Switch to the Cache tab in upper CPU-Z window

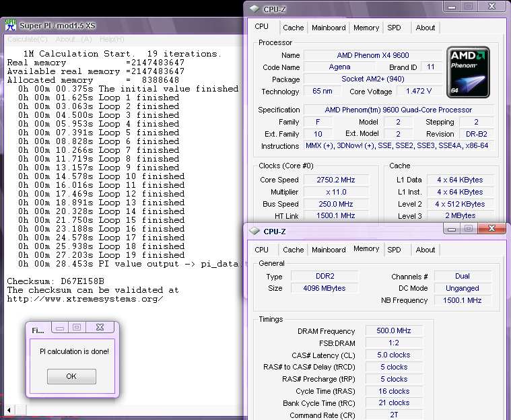click(294, 28)
